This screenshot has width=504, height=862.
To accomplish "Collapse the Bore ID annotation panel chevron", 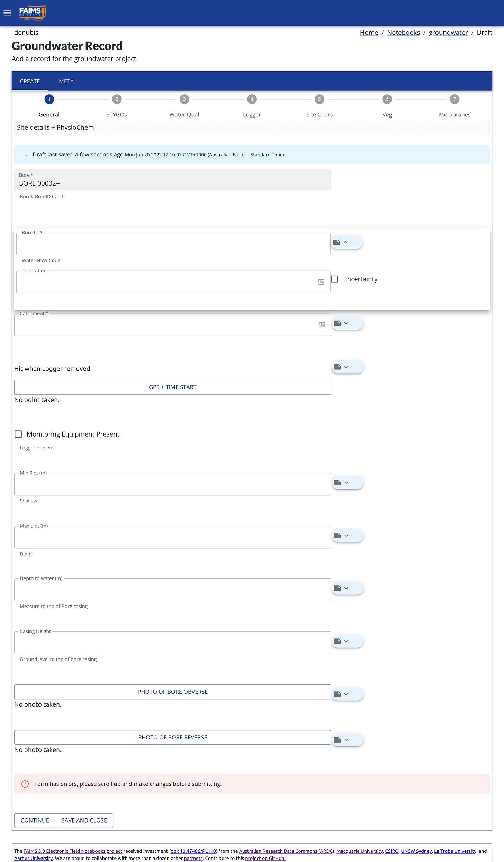I will tap(345, 242).
